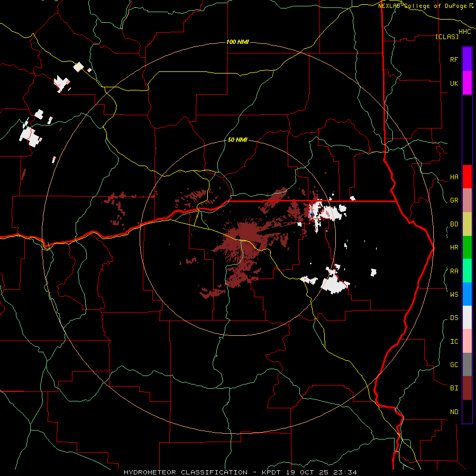Click the IC legend label
Image resolution: width=476 pixels, height=476 pixels.
[454, 342]
